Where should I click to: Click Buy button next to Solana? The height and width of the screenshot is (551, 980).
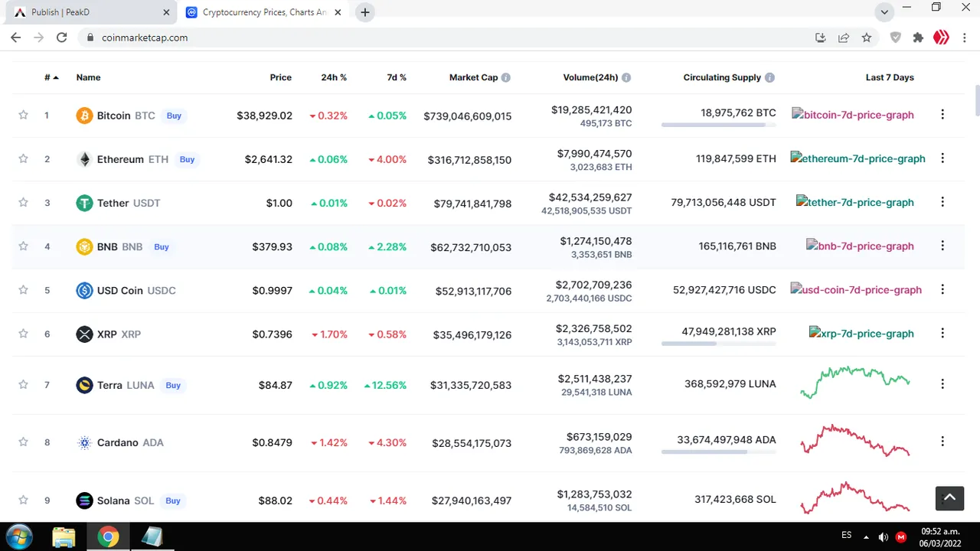173,500
